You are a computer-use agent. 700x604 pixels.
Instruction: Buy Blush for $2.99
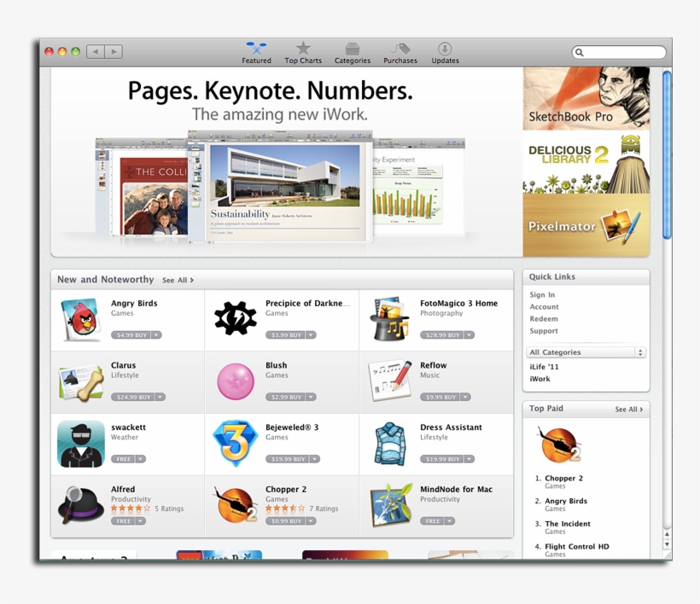point(285,397)
